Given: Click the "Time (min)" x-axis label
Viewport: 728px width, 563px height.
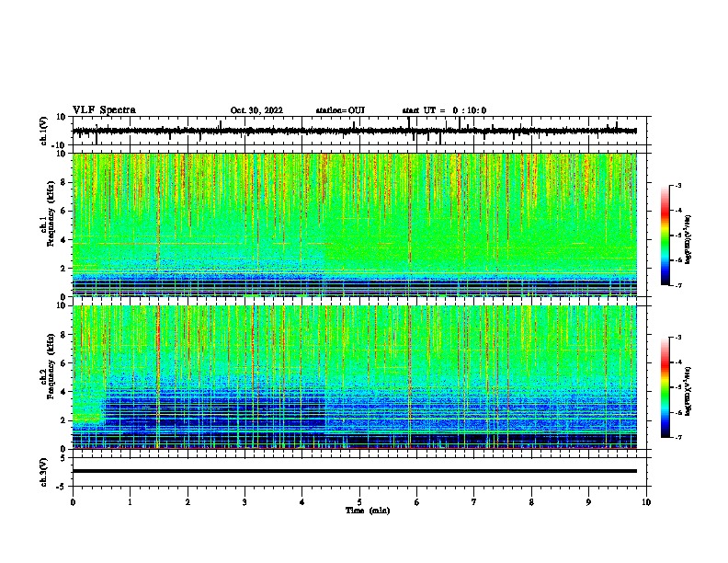Looking at the screenshot, I should pos(368,511).
